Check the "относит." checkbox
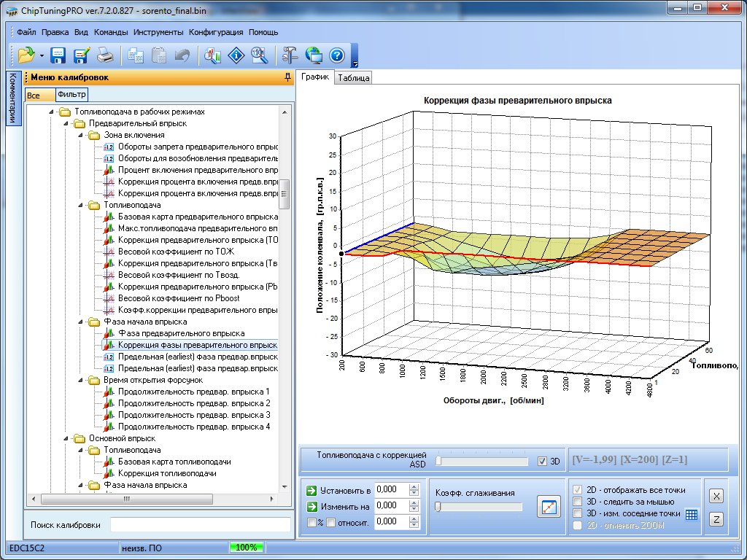This screenshot has height=560, width=747. 330,522
